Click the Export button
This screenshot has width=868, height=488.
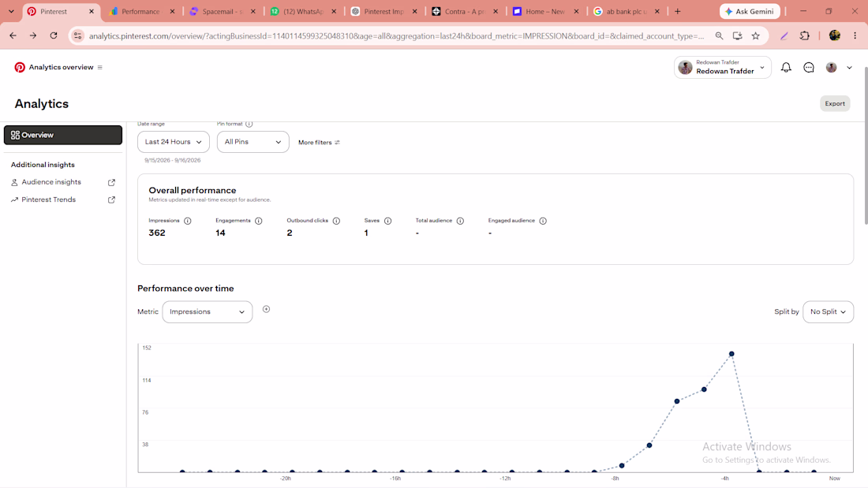point(835,103)
